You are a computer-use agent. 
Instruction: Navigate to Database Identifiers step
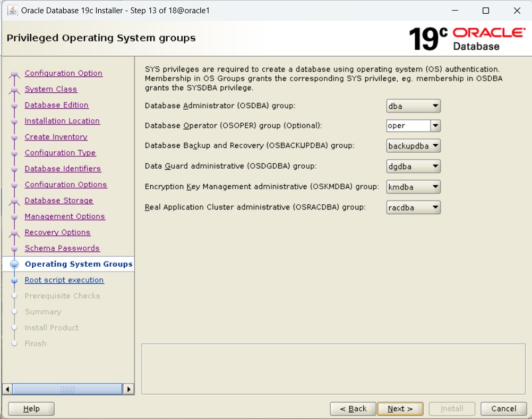coord(63,169)
